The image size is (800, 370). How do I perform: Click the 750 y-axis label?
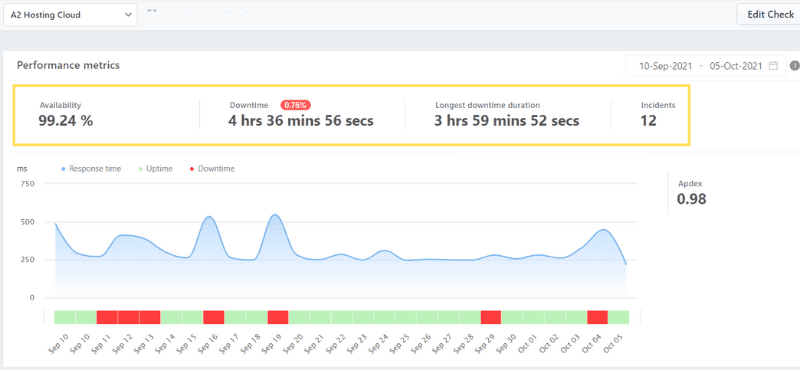(27, 184)
